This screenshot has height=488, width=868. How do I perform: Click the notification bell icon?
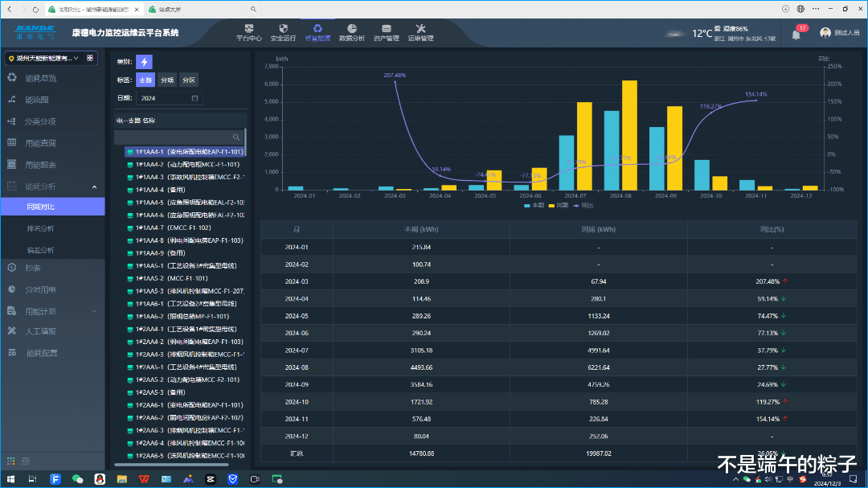[x=796, y=35]
